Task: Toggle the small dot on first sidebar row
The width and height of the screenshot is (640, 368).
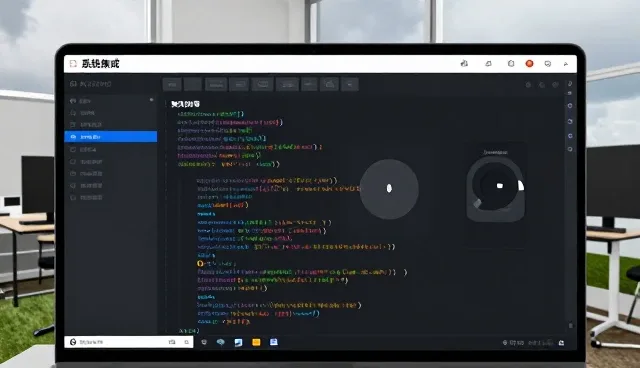Action: (x=151, y=100)
